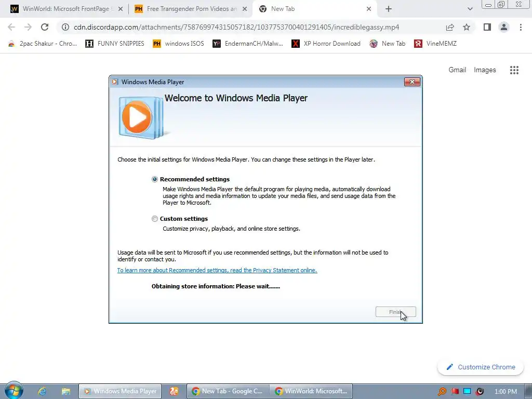
Task: Open Chrome three-dot menu
Action: tap(521, 27)
